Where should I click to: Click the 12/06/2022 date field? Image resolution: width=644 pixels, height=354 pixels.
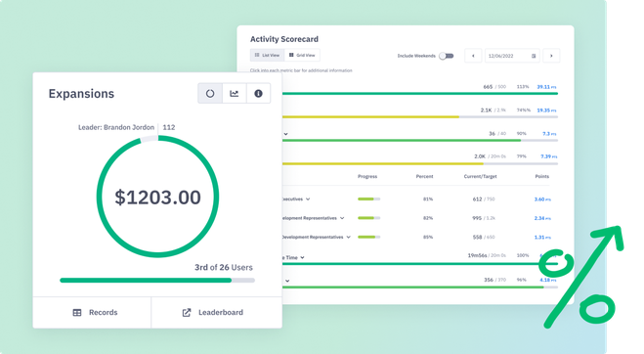512,56
